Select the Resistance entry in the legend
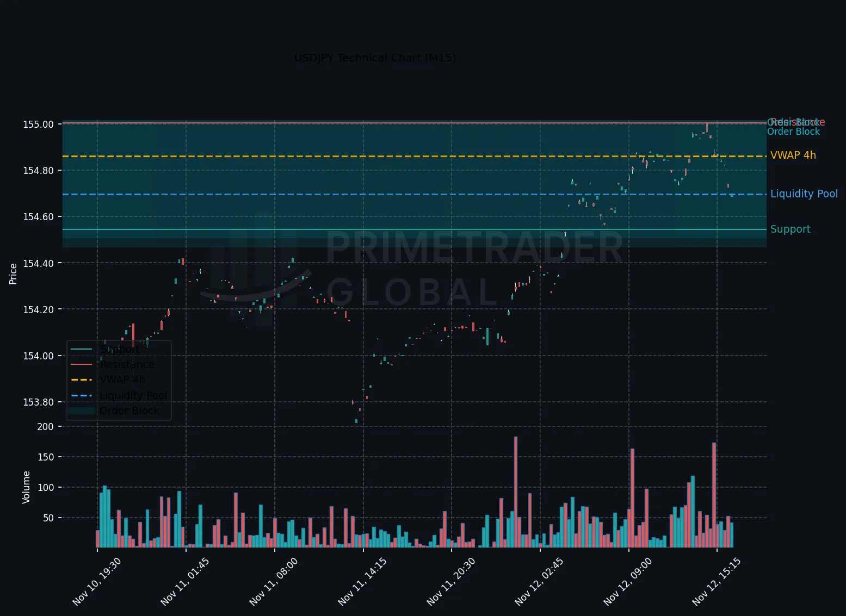This screenshot has width=846, height=616. click(x=127, y=364)
